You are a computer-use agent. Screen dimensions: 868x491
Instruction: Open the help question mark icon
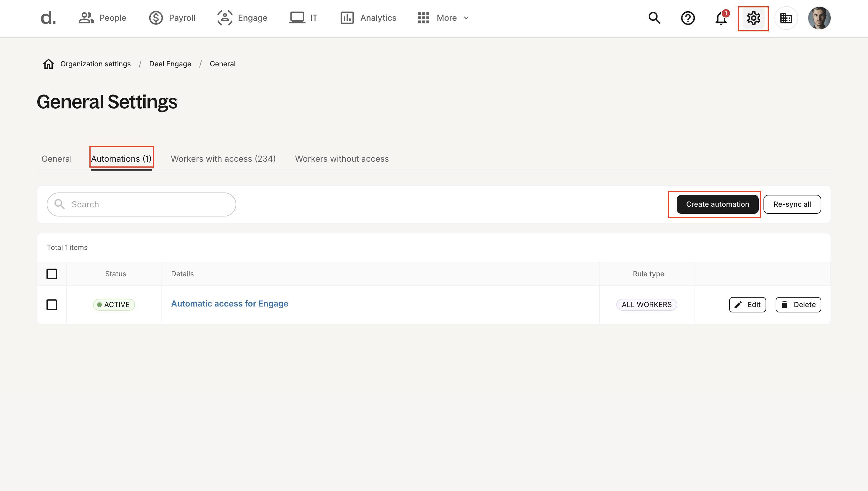click(688, 18)
